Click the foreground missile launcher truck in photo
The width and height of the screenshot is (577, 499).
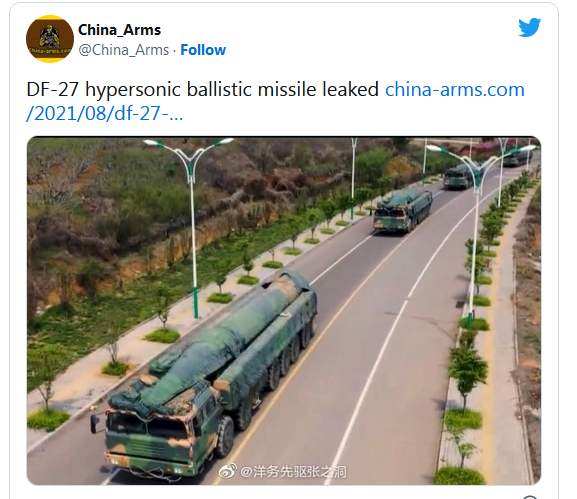(x=206, y=372)
